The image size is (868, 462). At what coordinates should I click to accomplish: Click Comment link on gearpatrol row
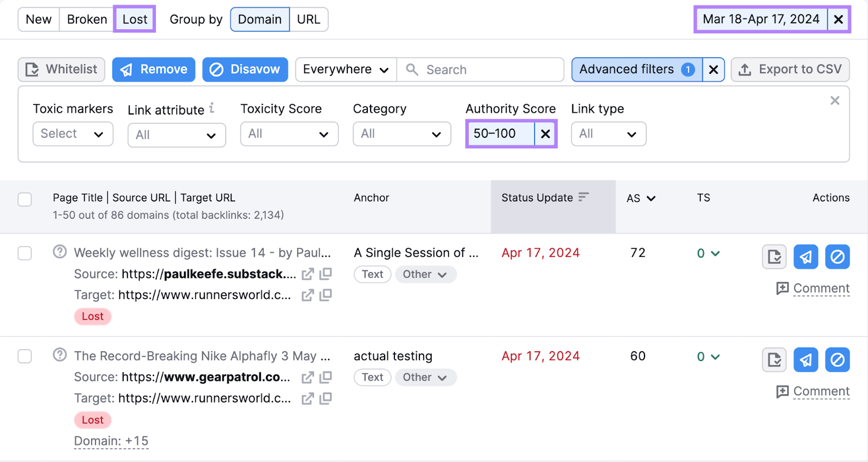click(821, 391)
